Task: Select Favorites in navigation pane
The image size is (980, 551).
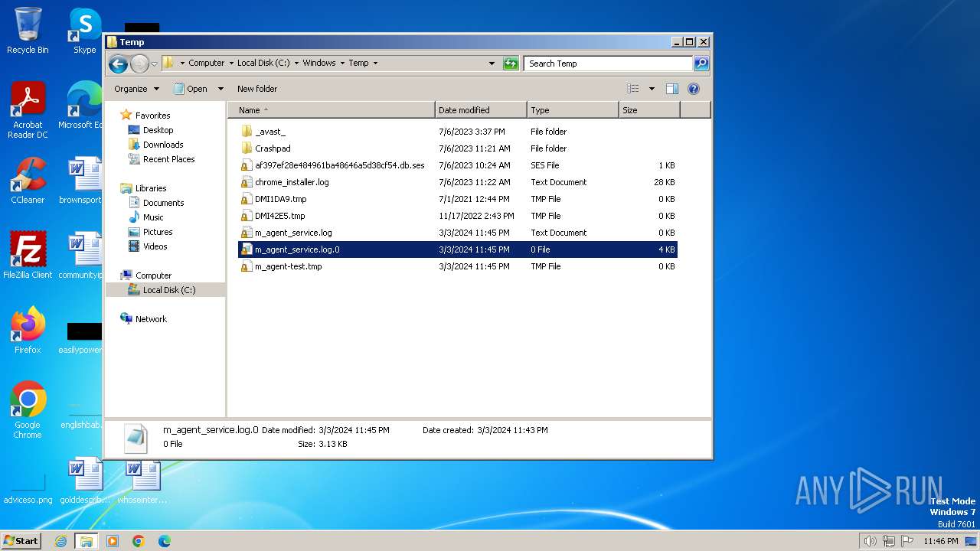Action: (152, 116)
